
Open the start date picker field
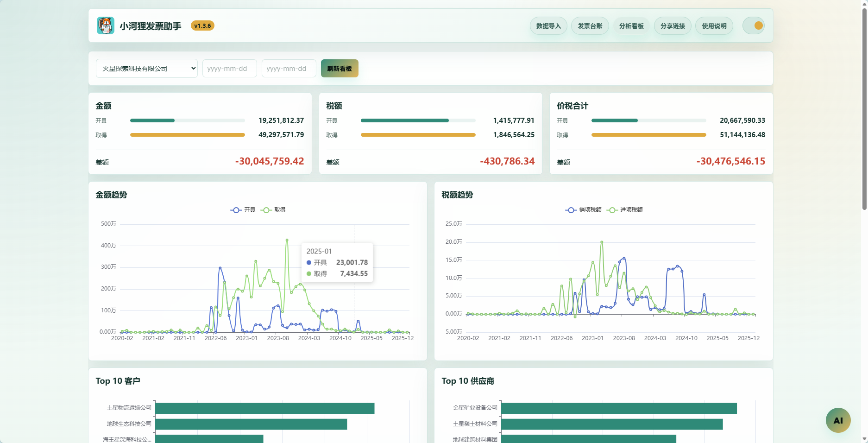[230, 69]
